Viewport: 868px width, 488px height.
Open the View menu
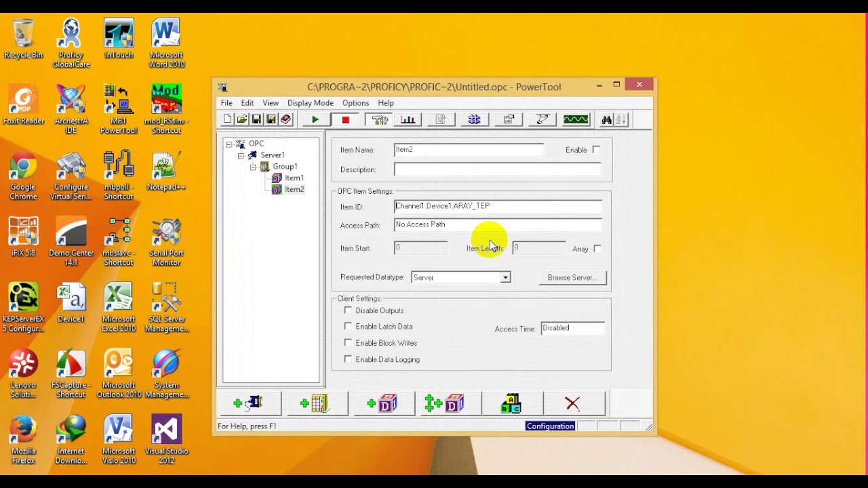tap(271, 103)
